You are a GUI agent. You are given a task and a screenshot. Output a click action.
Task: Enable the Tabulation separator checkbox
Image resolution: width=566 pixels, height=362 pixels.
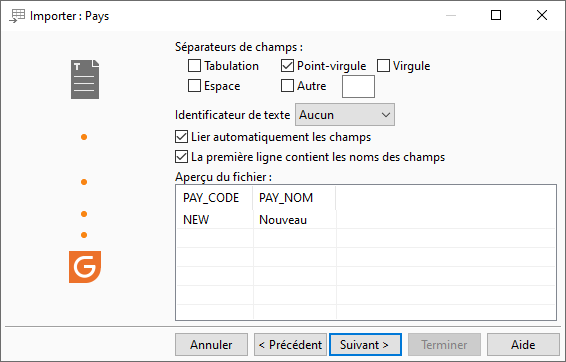pos(194,66)
